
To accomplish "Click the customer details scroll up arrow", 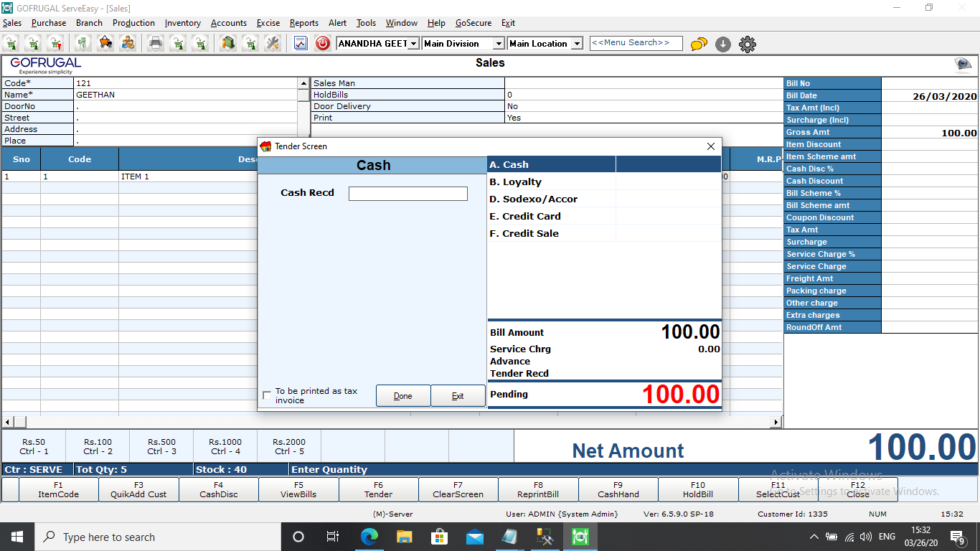I will 303,83.
